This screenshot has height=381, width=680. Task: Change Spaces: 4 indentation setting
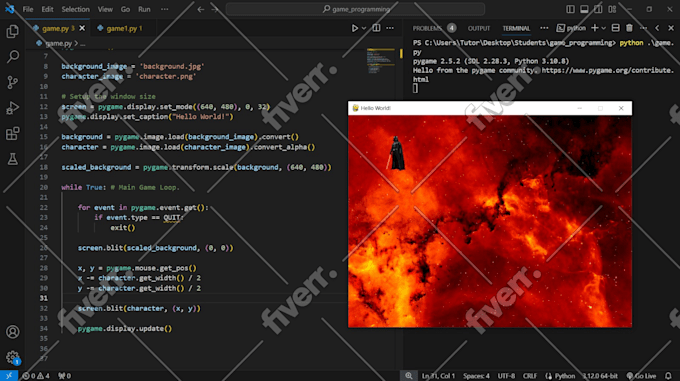[476, 376]
